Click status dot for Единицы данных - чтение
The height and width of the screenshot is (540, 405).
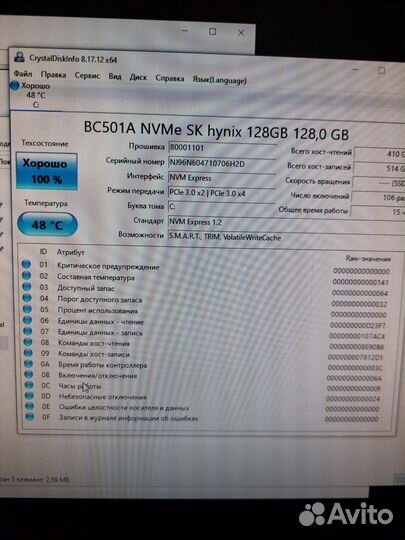click(x=27, y=320)
